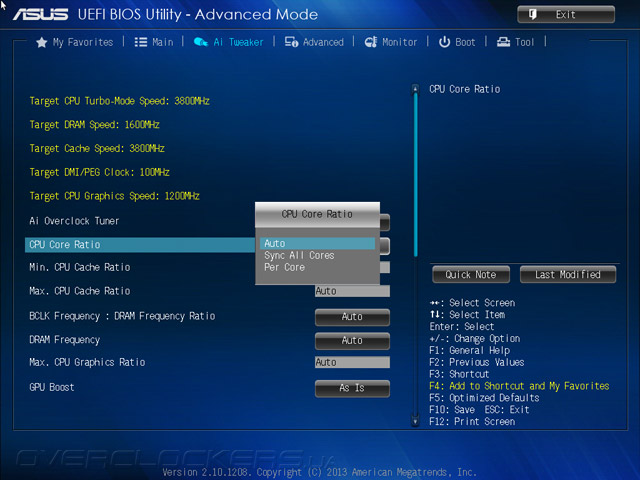Screen dimensions: 640x480
Task: Open the My Favorites tab
Action: [x=75, y=42]
